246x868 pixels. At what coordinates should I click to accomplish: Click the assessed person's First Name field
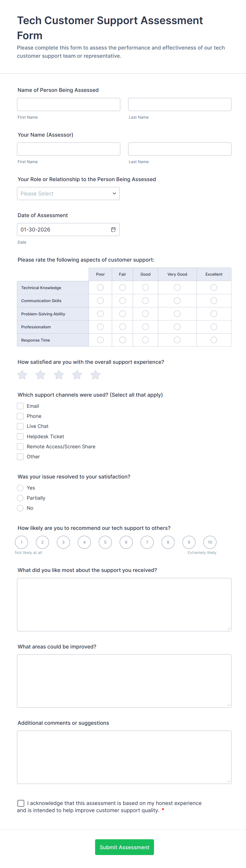point(69,104)
